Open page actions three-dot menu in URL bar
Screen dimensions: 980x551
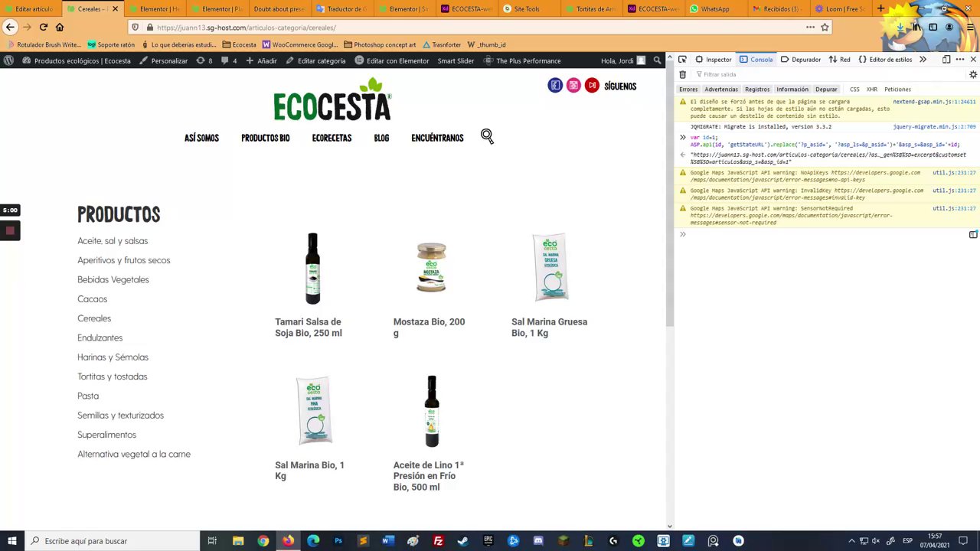(x=810, y=27)
